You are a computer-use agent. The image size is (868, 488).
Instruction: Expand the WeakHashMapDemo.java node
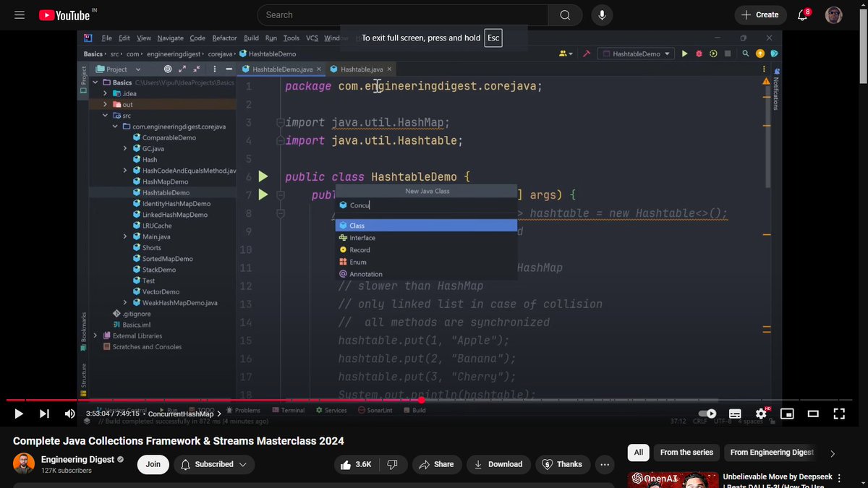click(x=125, y=302)
